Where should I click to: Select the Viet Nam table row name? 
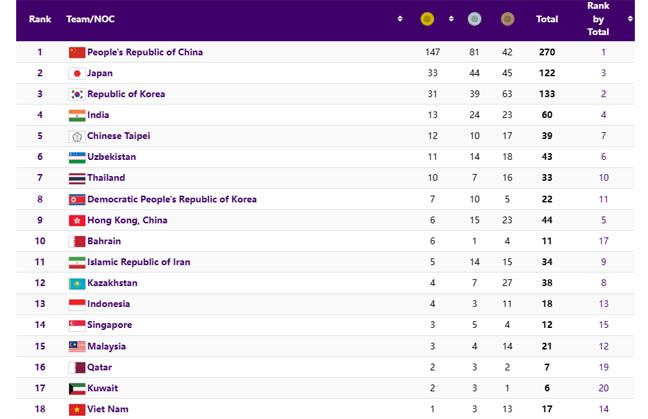click(109, 409)
